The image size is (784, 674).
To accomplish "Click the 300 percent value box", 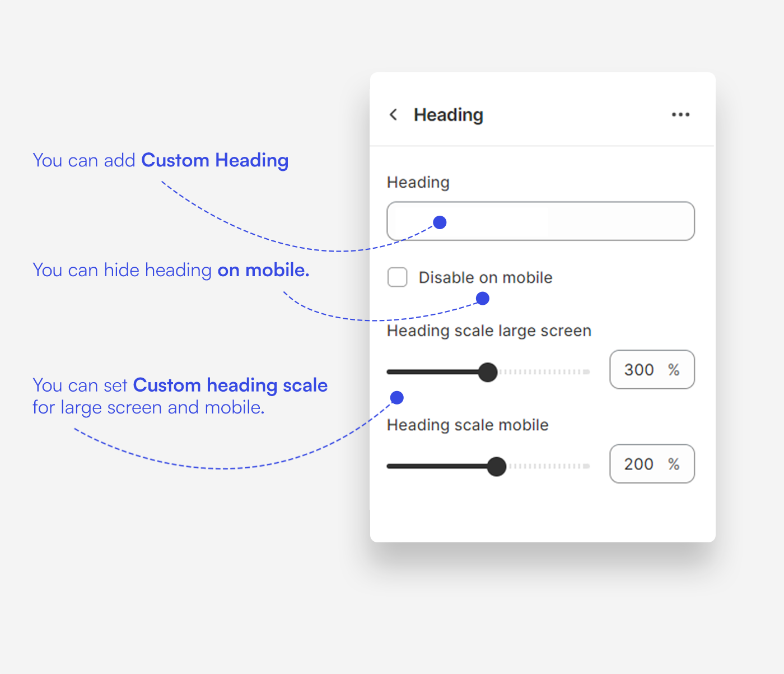I will 651,370.
